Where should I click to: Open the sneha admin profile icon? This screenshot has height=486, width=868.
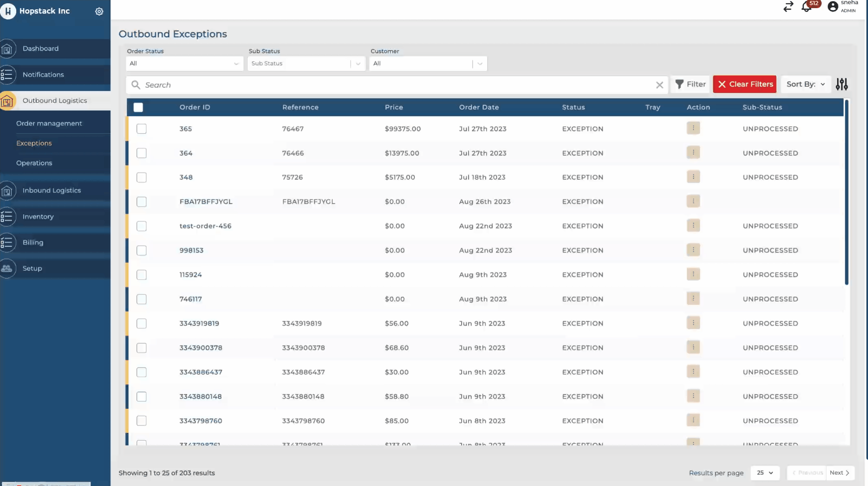pos(833,7)
